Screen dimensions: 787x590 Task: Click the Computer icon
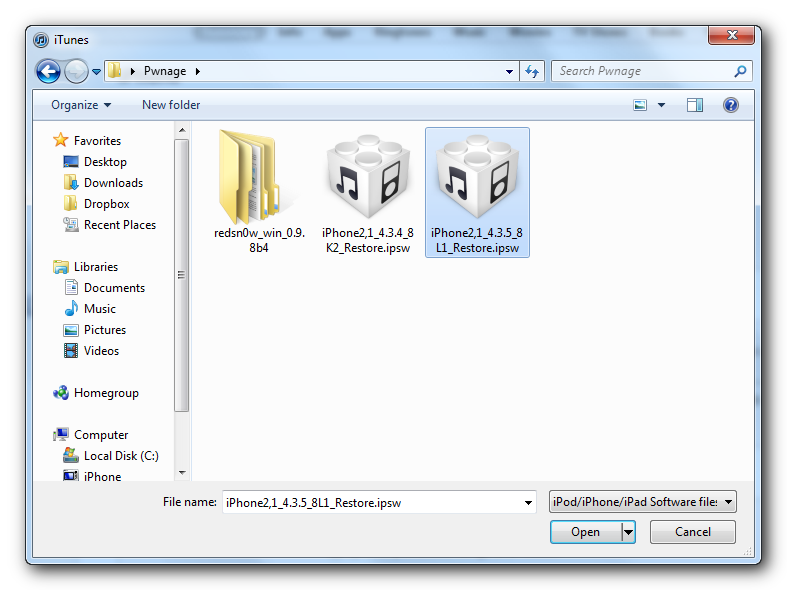tap(61, 434)
